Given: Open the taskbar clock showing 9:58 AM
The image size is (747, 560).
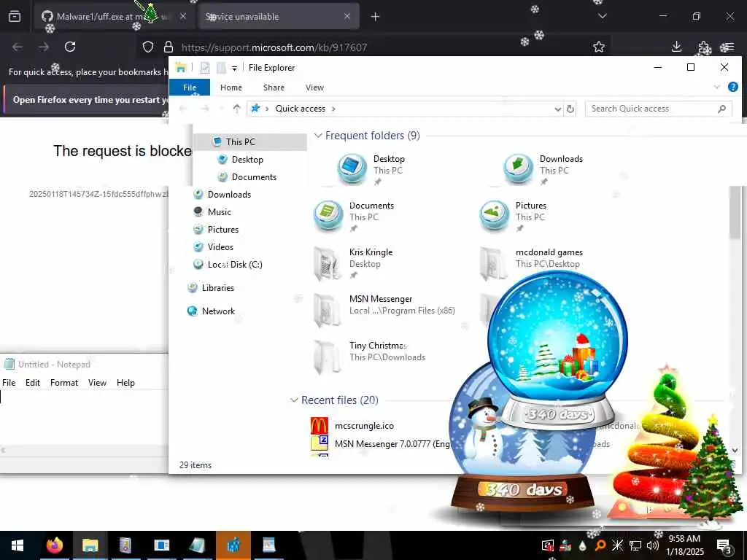Looking at the screenshot, I should click(684, 545).
